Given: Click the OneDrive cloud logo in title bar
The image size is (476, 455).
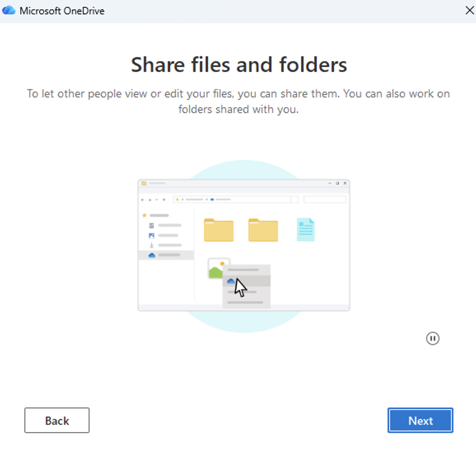Looking at the screenshot, I should (x=9, y=11).
